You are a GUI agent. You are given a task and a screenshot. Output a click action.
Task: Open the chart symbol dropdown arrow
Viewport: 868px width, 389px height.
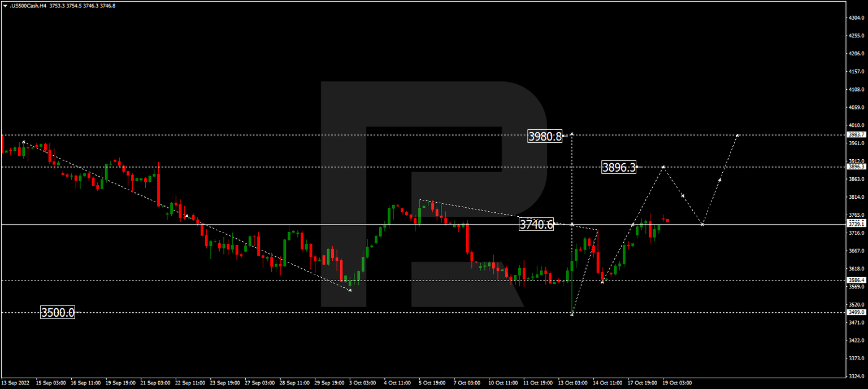coord(6,5)
